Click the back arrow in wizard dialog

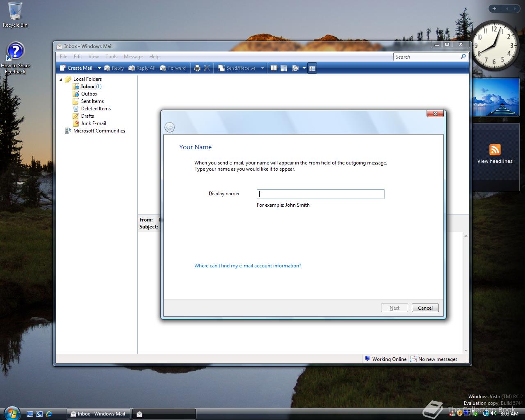pyautogui.click(x=169, y=127)
